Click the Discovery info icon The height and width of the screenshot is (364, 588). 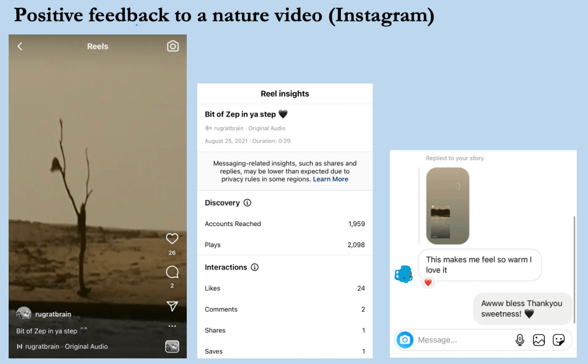click(248, 203)
